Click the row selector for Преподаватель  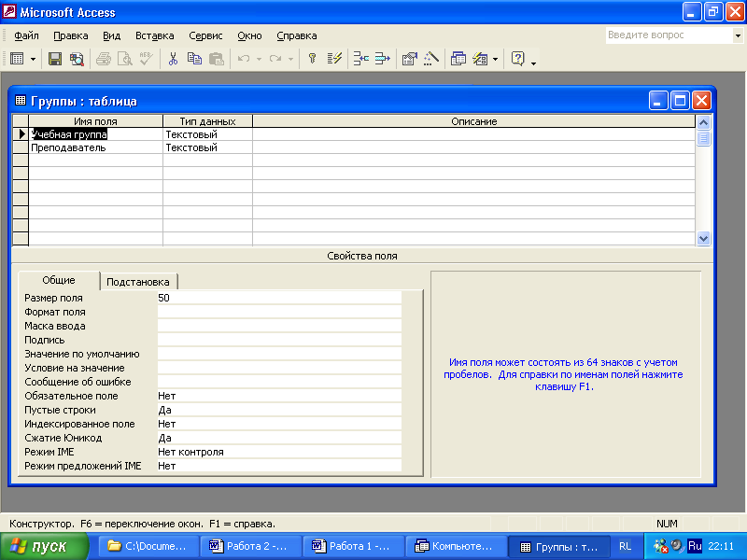[21, 147]
